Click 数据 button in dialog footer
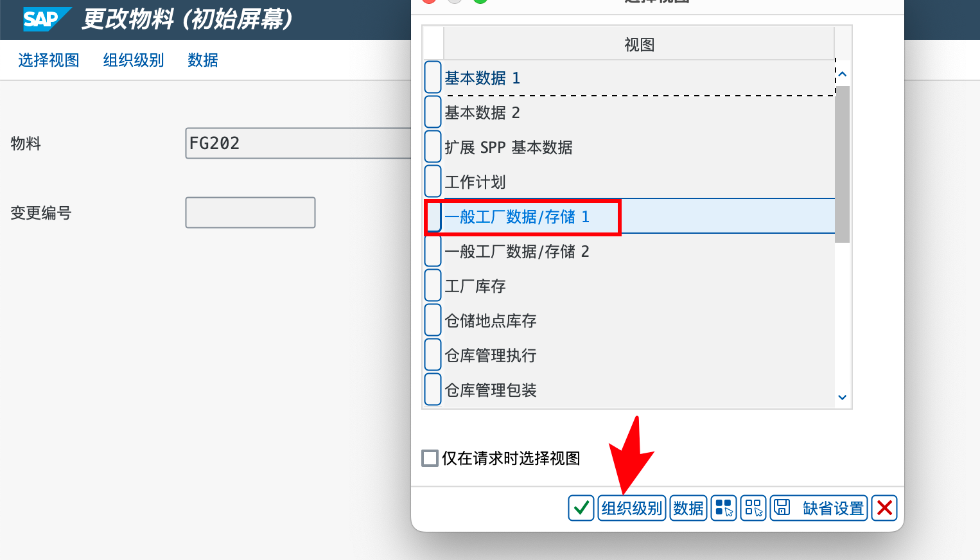This screenshot has height=560, width=980. [x=688, y=508]
